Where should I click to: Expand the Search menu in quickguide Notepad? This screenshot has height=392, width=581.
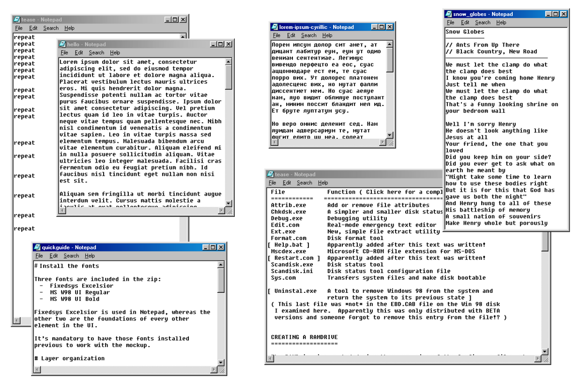(71, 256)
